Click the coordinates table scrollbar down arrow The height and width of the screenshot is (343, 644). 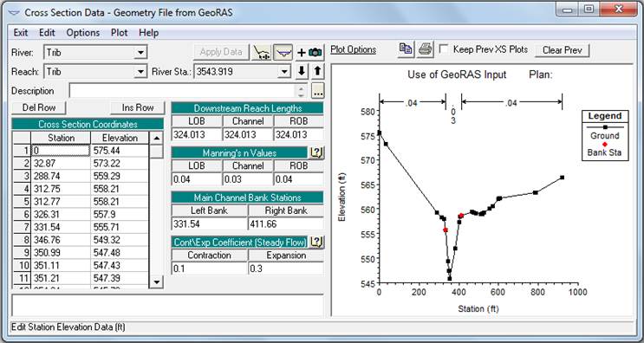point(157,282)
